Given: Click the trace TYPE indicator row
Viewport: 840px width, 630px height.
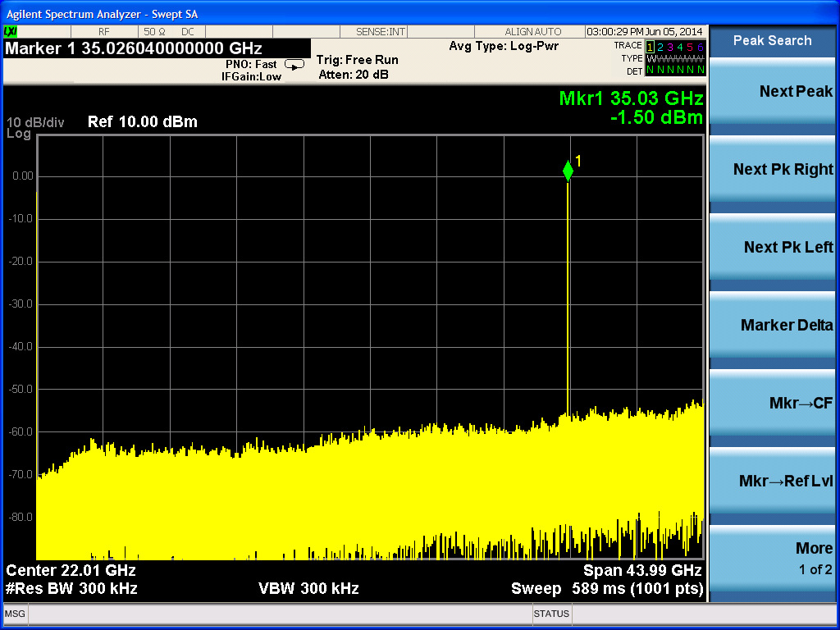Looking at the screenshot, I should point(674,59).
